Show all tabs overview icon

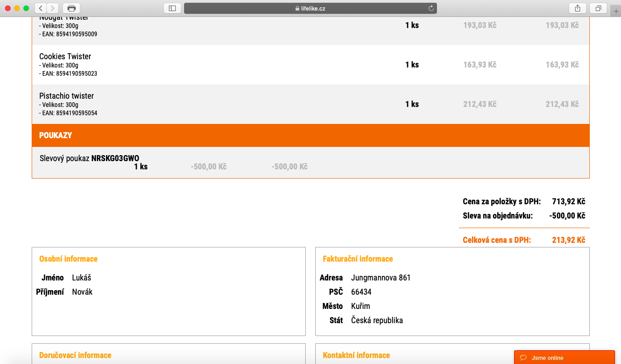(599, 8)
